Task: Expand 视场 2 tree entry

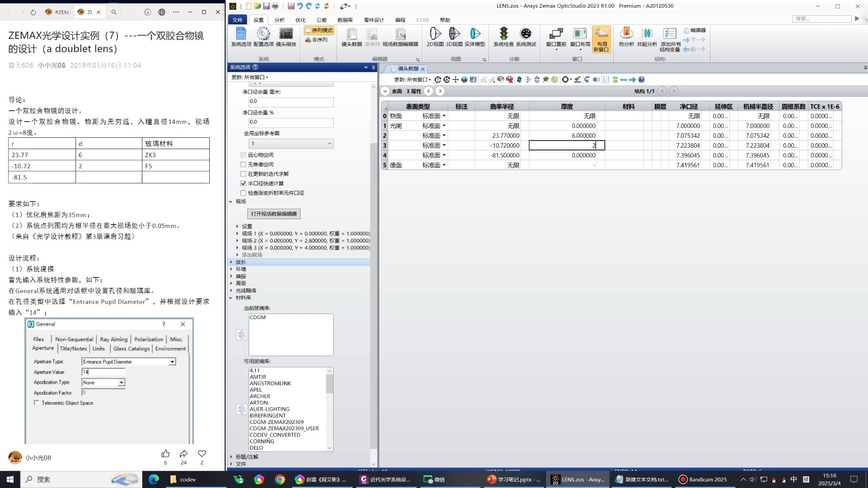Action: pyautogui.click(x=237, y=241)
